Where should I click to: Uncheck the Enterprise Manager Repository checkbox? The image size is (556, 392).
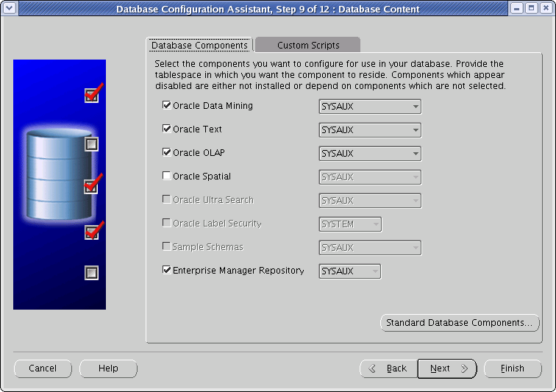167,270
